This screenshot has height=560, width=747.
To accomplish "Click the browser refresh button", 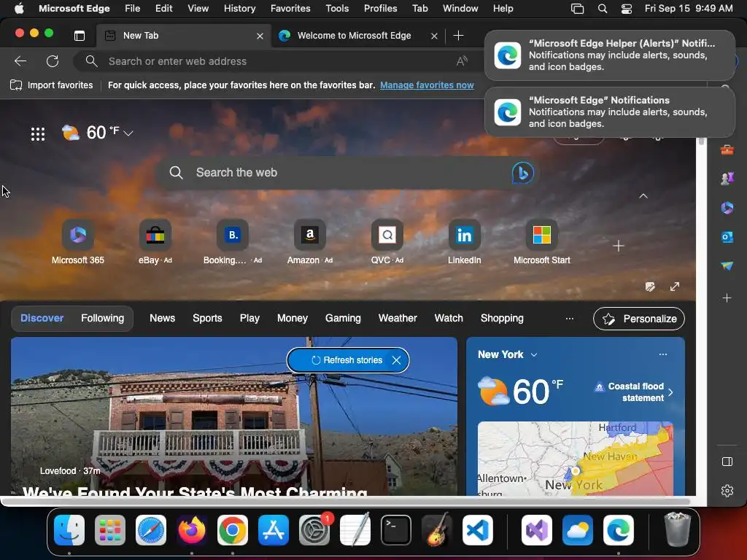I will tap(53, 61).
